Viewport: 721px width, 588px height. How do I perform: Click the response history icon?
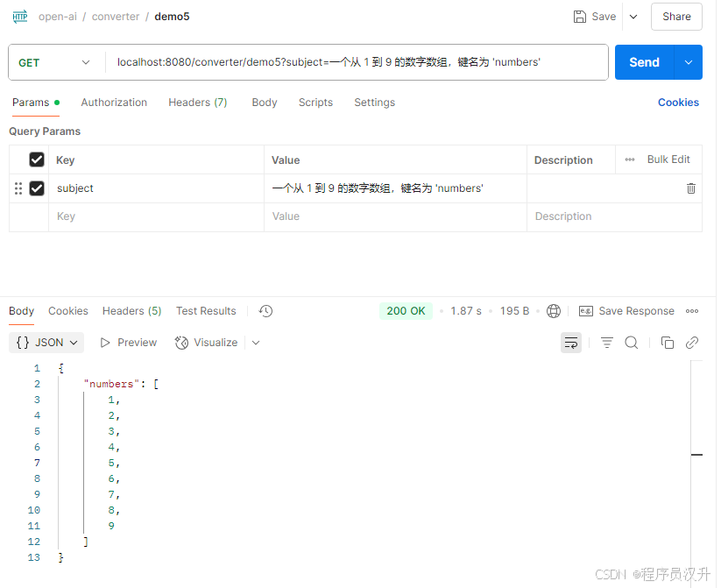click(265, 311)
